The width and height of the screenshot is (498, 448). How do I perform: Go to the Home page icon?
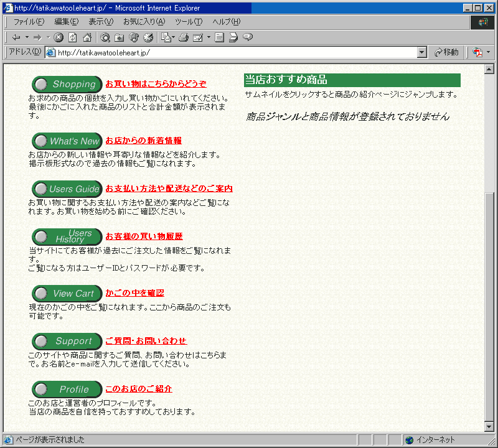coord(87,37)
